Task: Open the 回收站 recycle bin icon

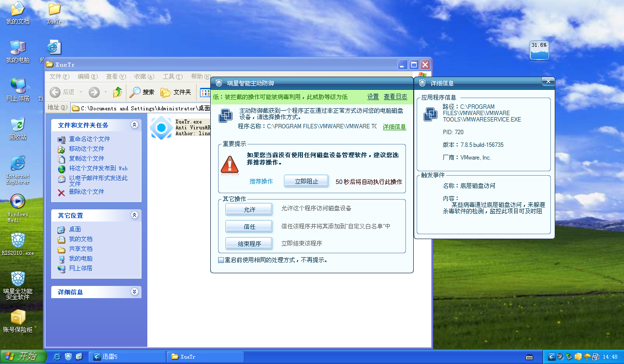Action: tap(18, 128)
